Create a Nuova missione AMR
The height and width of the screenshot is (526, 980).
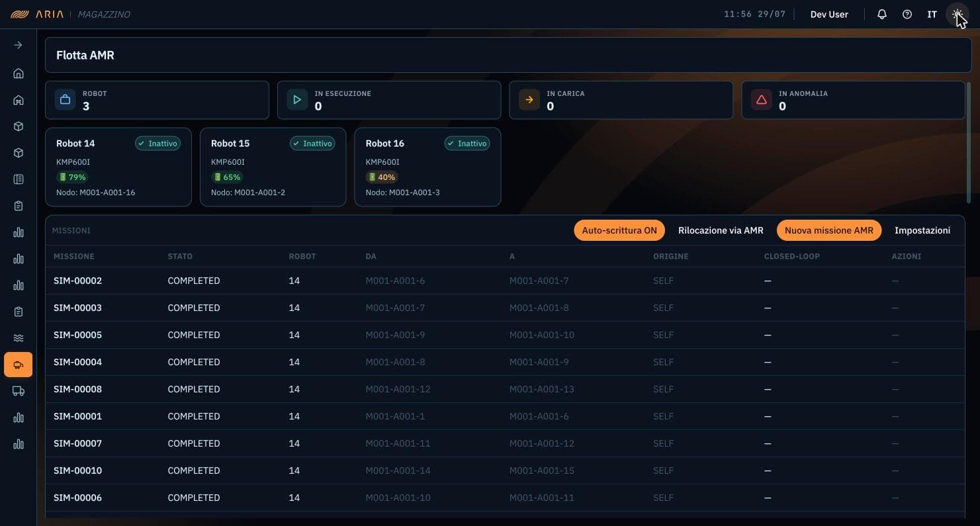click(x=829, y=230)
